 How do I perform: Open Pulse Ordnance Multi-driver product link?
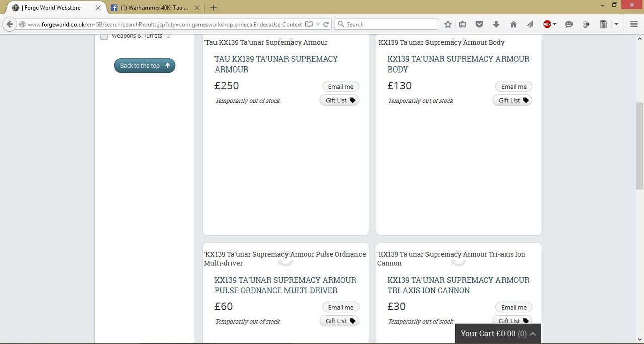(x=285, y=285)
